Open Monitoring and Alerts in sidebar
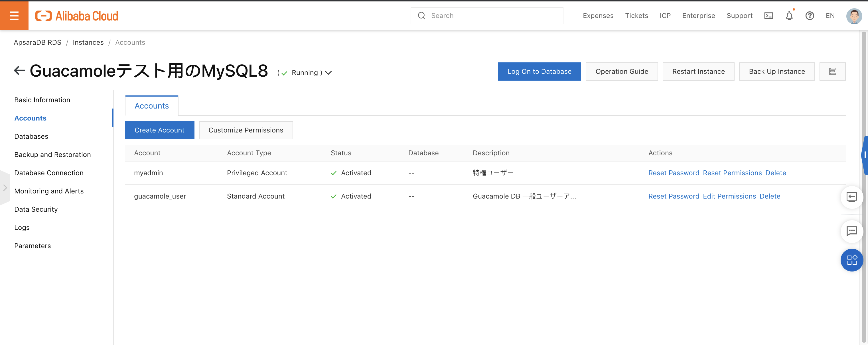Screen dimensions: 868x345 [49, 191]
